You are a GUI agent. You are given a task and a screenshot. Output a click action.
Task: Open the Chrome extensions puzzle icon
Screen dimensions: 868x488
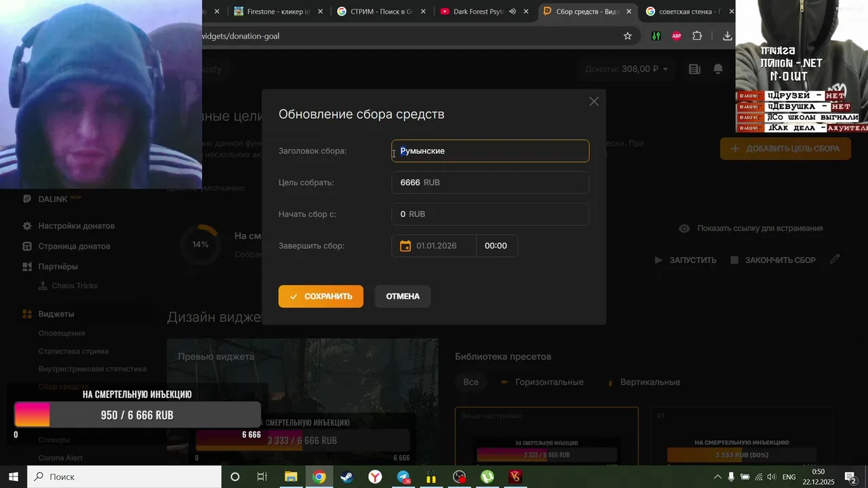[697, 36]
